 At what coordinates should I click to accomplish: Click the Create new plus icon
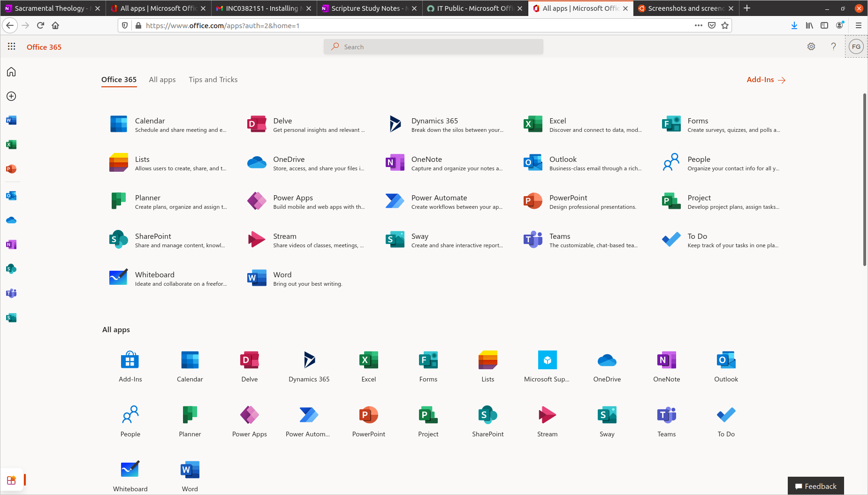click(x=11, y=96)
